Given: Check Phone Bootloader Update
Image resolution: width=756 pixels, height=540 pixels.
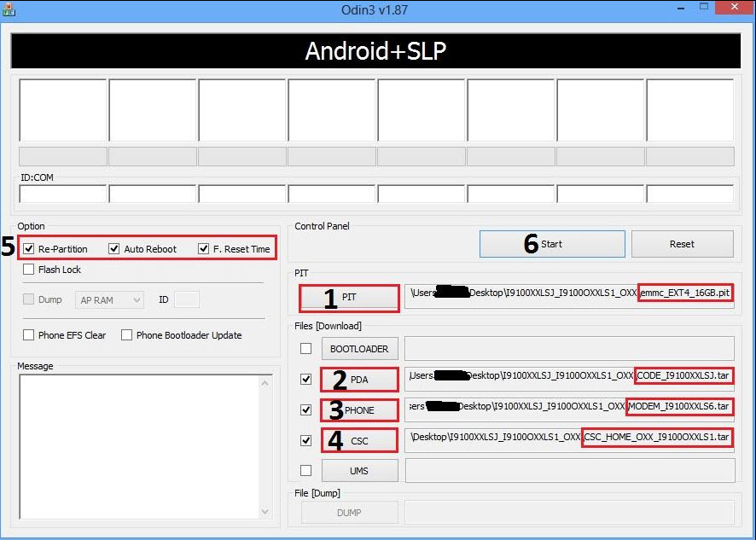Looking at the screenshot, I should coord(127,335).
